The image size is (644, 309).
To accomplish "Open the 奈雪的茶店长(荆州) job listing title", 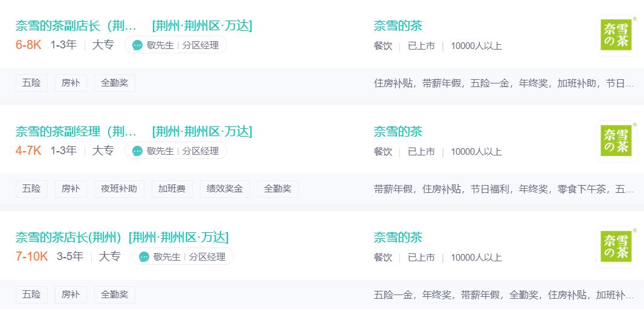I will coord(69,237).
